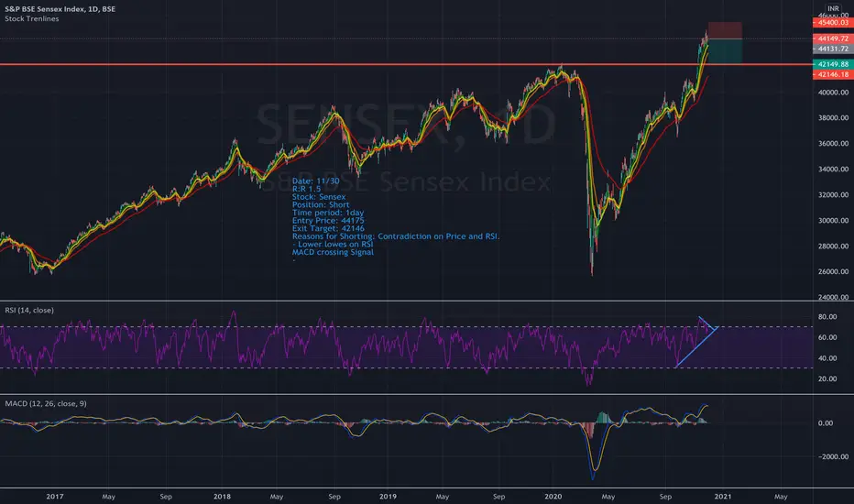Click the 'MACD crossing Signal' annotation text
Viewport: 854px width, 504px height.
coord(333,252)
